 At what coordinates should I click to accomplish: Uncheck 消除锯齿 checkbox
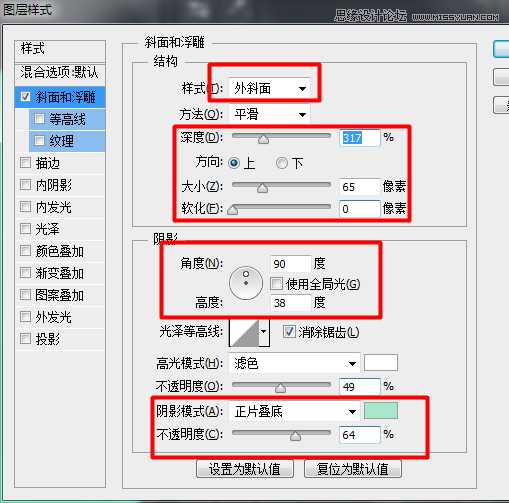[x=289, y=332]
